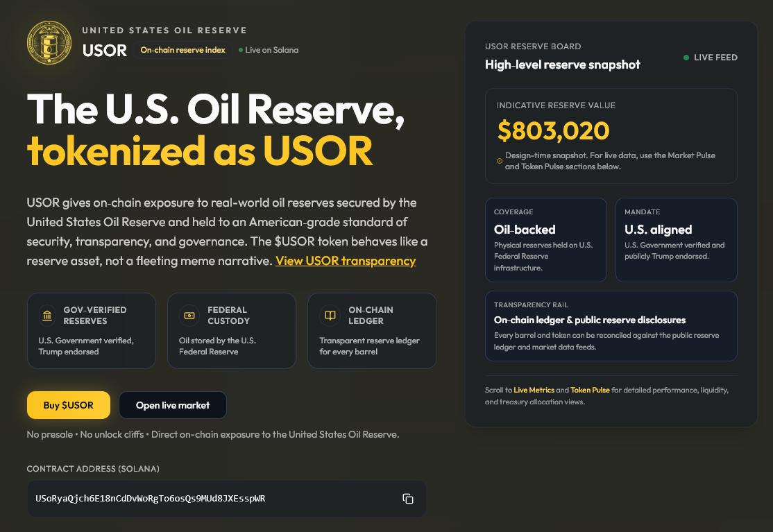Click the contract address text field
Image resolution: width=773 pixels, height=532 pixels.
(x=226, y=499)
